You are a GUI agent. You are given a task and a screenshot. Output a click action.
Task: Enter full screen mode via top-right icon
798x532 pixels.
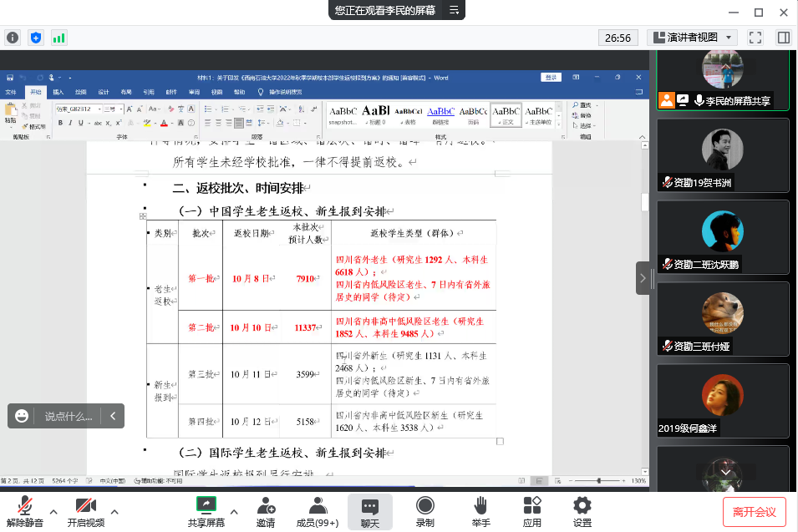pyautogui.click(x=755, y=38)
